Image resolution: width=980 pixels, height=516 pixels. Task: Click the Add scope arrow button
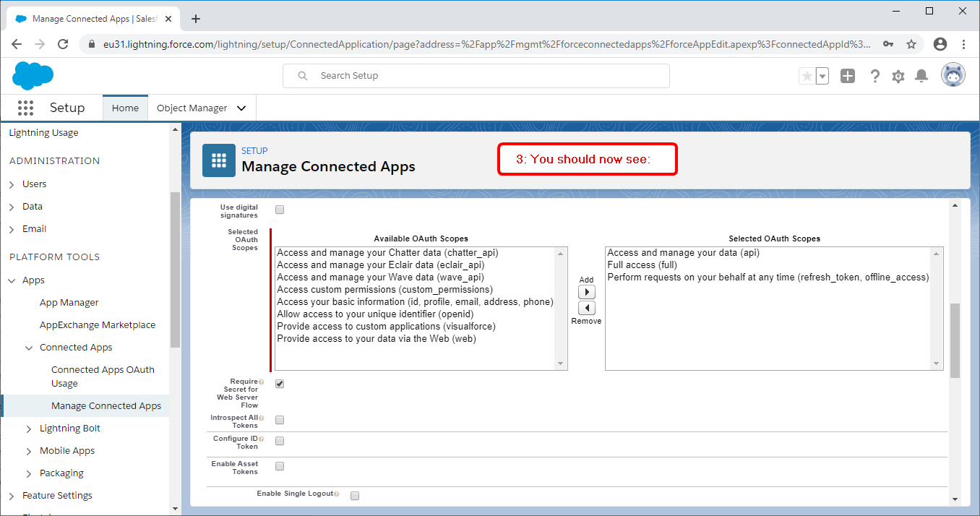pyautogui.click(x=587, y=292)
